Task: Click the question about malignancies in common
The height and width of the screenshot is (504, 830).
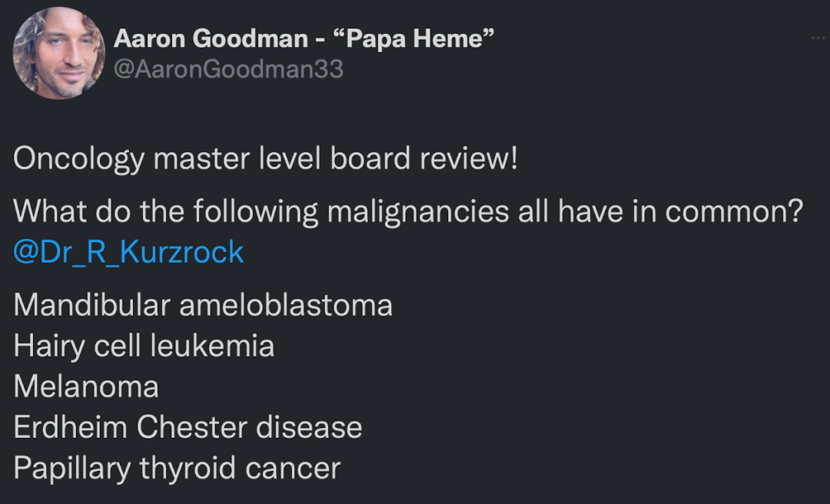Action: pos(407,211)
